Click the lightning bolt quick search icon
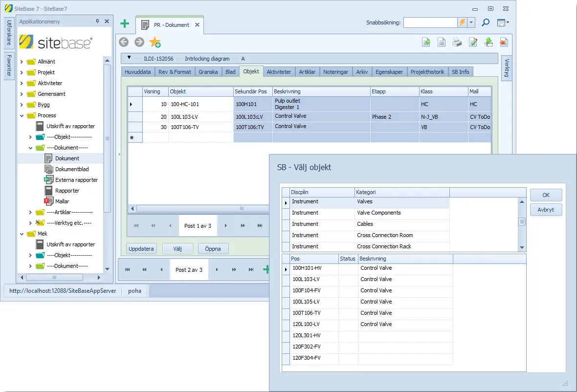The width and height of the screenshot is (577, 392). tap(462, 22)
